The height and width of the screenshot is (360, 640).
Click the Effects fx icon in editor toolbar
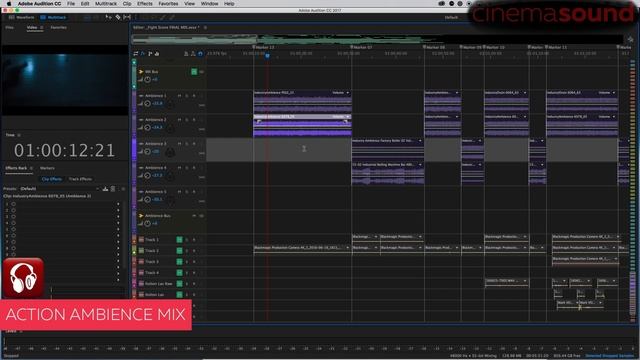[143, 54]
